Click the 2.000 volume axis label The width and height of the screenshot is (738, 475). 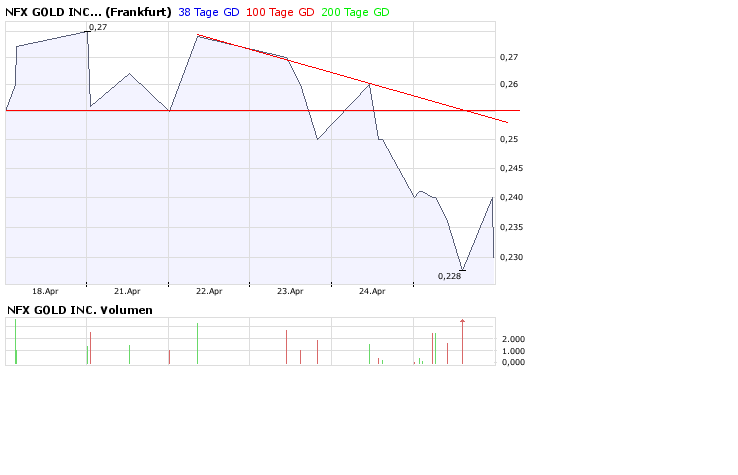point(513,339)
